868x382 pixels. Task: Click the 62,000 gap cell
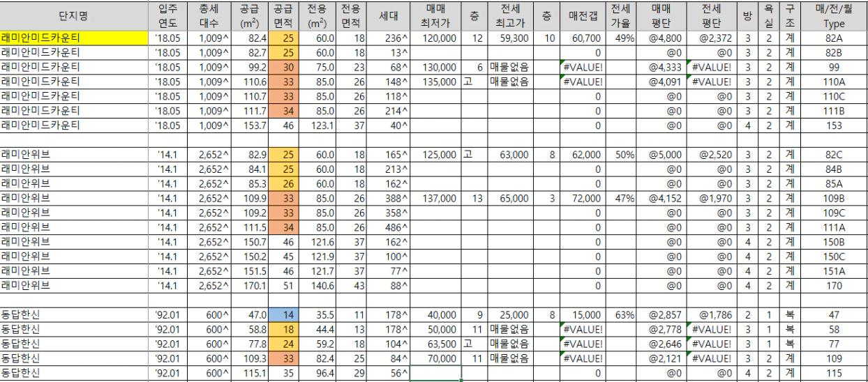click(x=582, y=155)
